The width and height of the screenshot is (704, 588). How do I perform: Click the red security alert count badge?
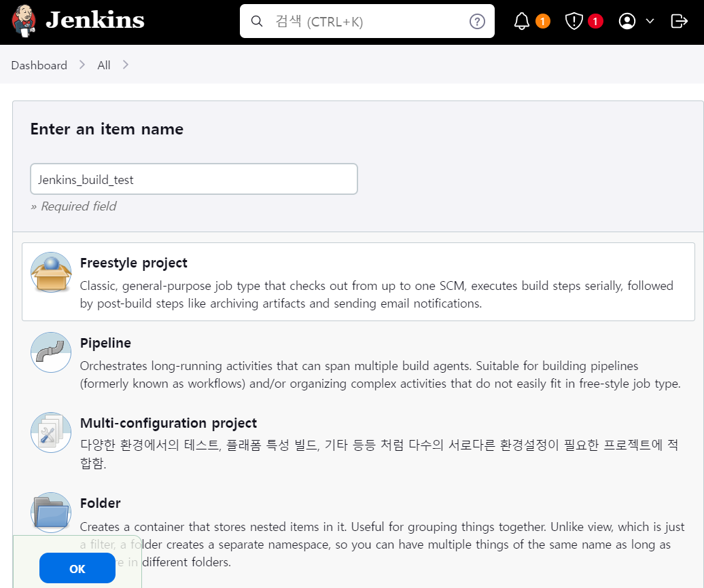[595, 21]
